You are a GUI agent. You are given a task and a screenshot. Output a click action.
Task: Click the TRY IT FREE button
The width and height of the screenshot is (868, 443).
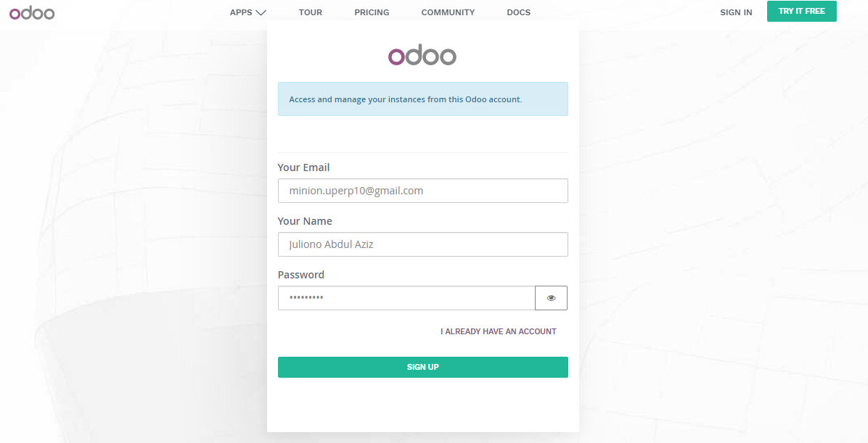click(801, 11)
